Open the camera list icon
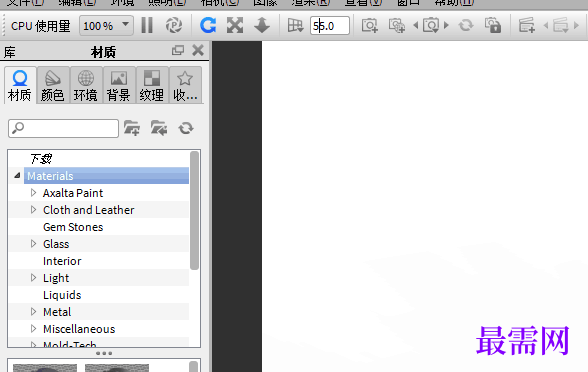Image resolution: width=588 pixels, height=372 pixels. click(x=431, y=26)
